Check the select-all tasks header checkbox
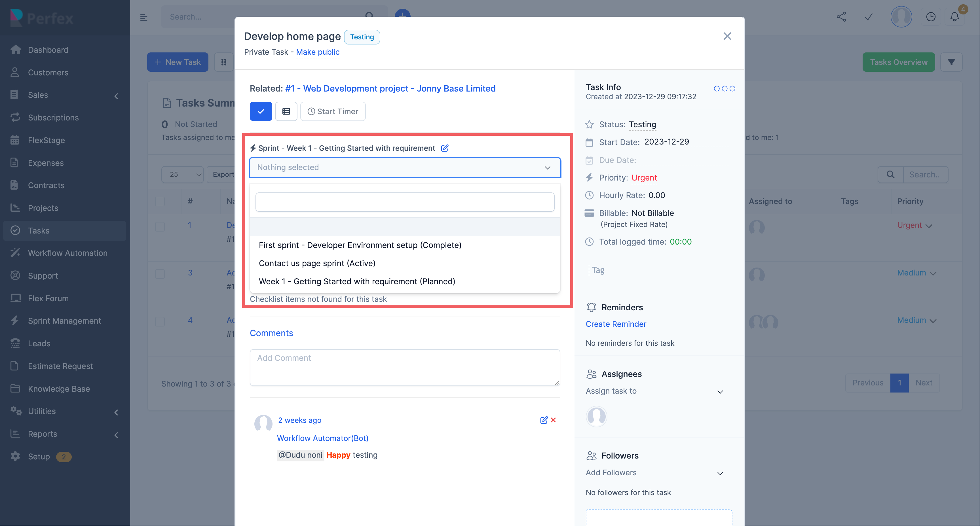The height and width of the screenshot is (526, 980). [x=160, y=201]
